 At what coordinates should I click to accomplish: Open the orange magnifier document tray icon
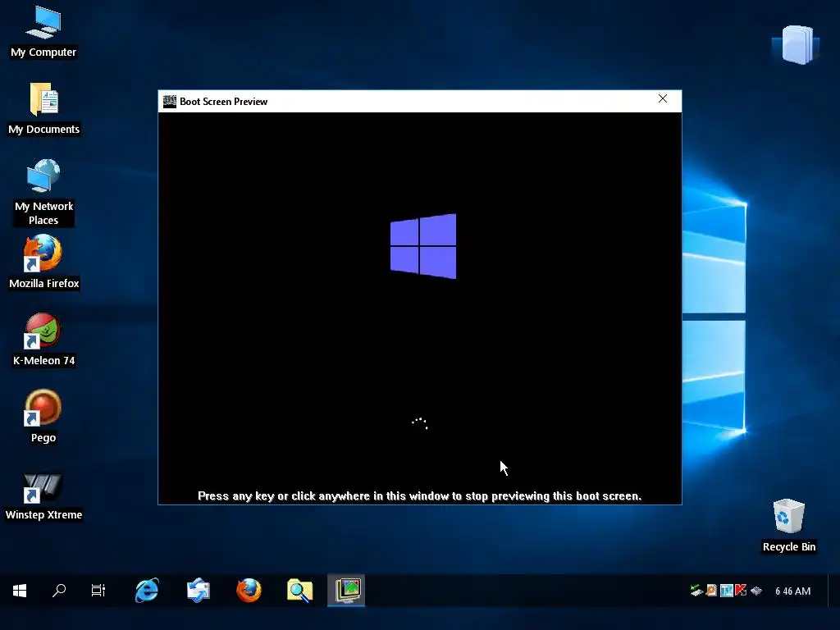point(711,591)
